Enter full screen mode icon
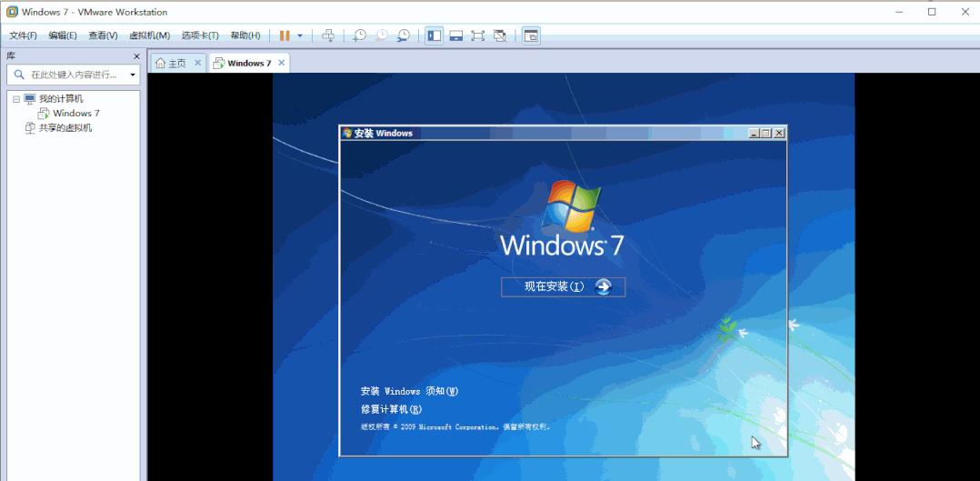This screenshot has width=980, height=481. (x=477, y=35)
